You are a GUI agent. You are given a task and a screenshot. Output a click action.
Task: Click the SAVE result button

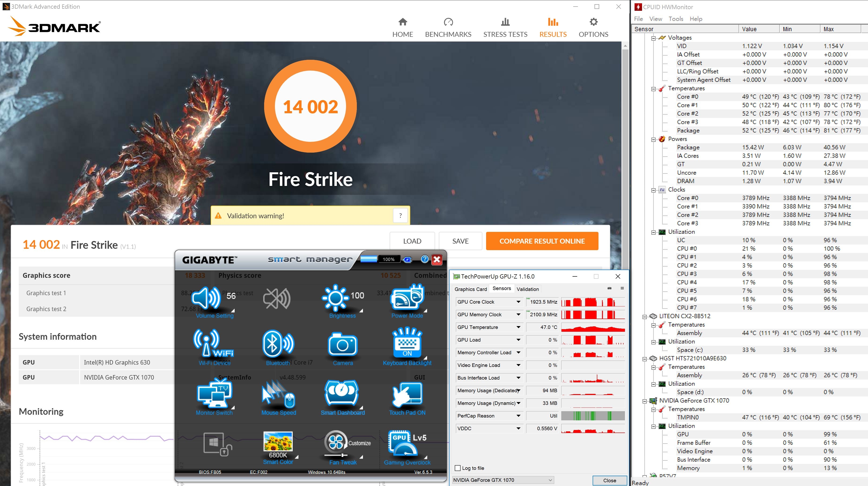click(460, 241)
